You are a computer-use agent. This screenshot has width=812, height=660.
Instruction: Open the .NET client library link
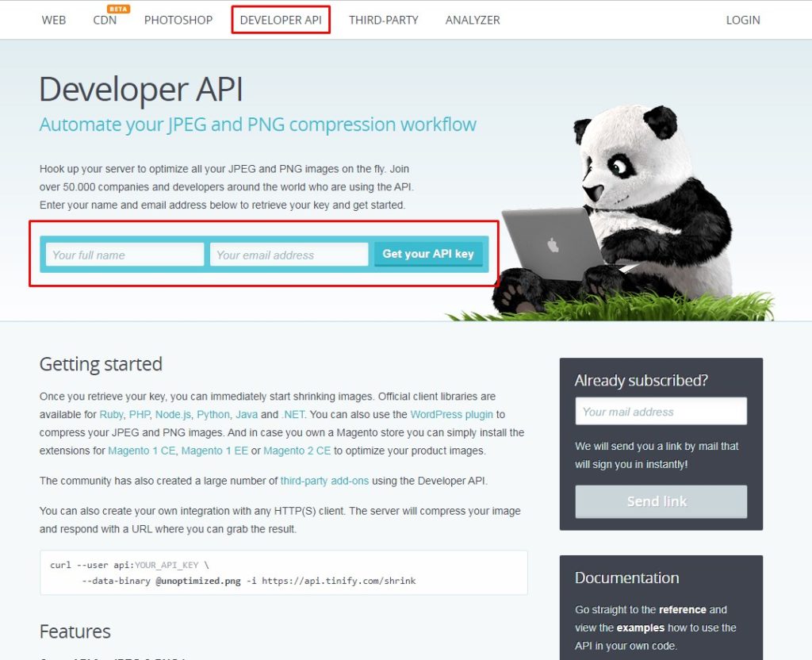293,414
